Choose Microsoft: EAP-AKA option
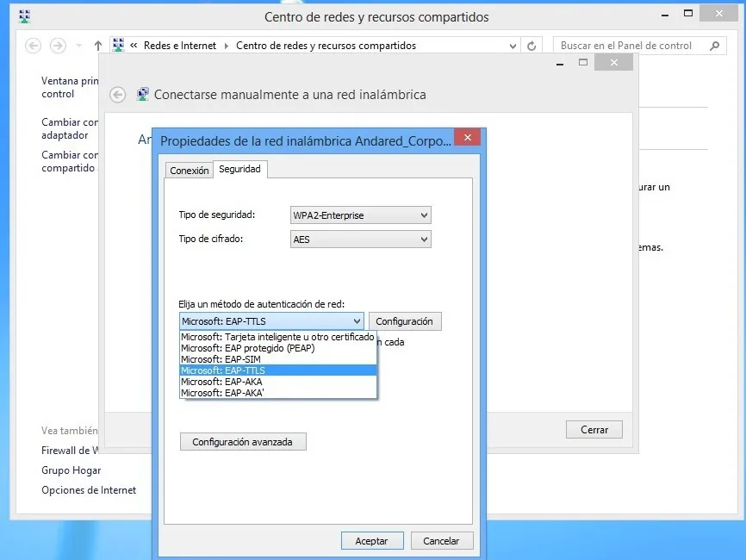Image resolution: width=746 pixels, height=560 pixels. pyautogui.click(x=278, y=382)
